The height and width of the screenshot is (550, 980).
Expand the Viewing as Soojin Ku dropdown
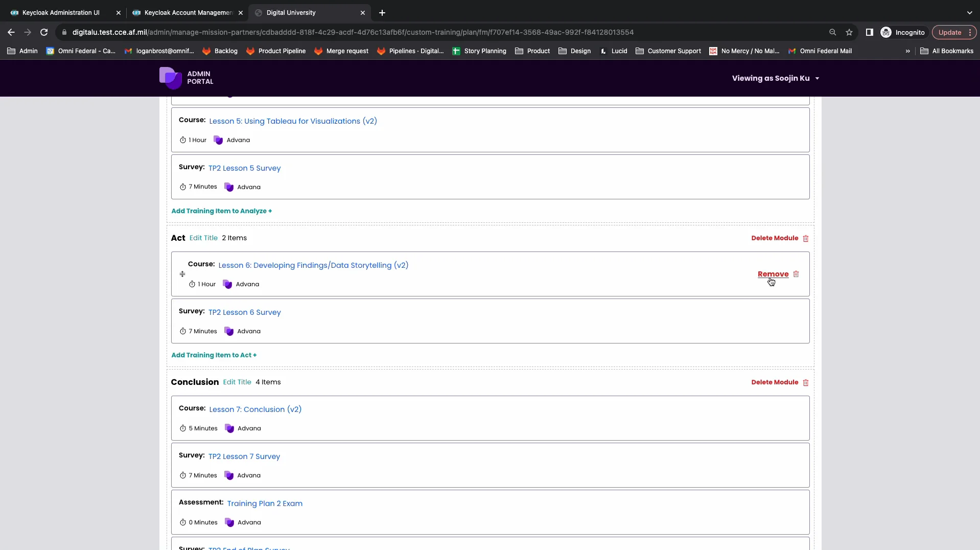tap(776, 78)
